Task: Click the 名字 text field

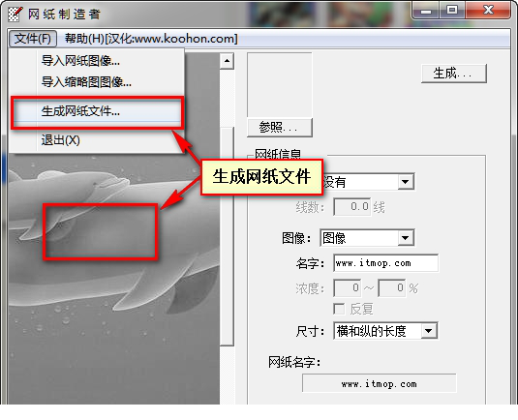Action: coord(385,263)
